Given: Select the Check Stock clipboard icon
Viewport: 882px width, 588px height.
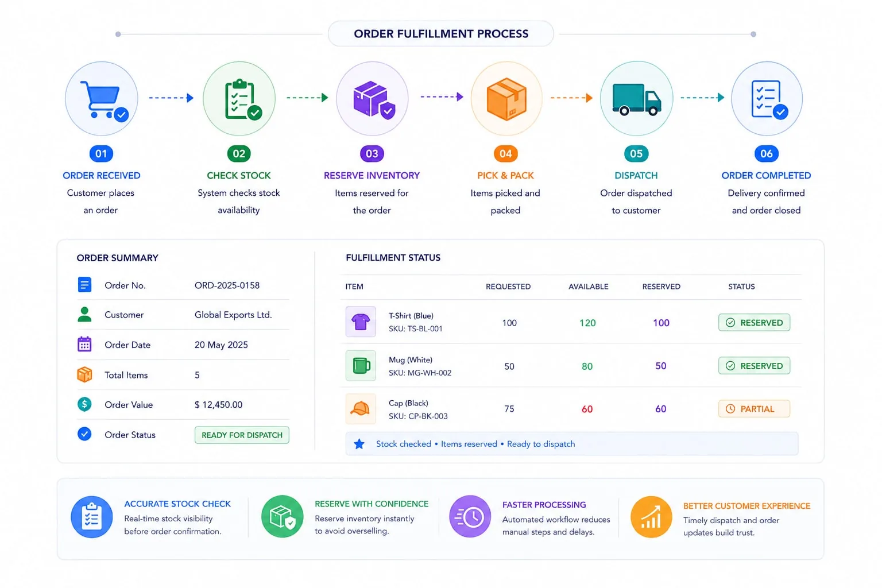Looking at the screenshot, I should click(239, 98).
